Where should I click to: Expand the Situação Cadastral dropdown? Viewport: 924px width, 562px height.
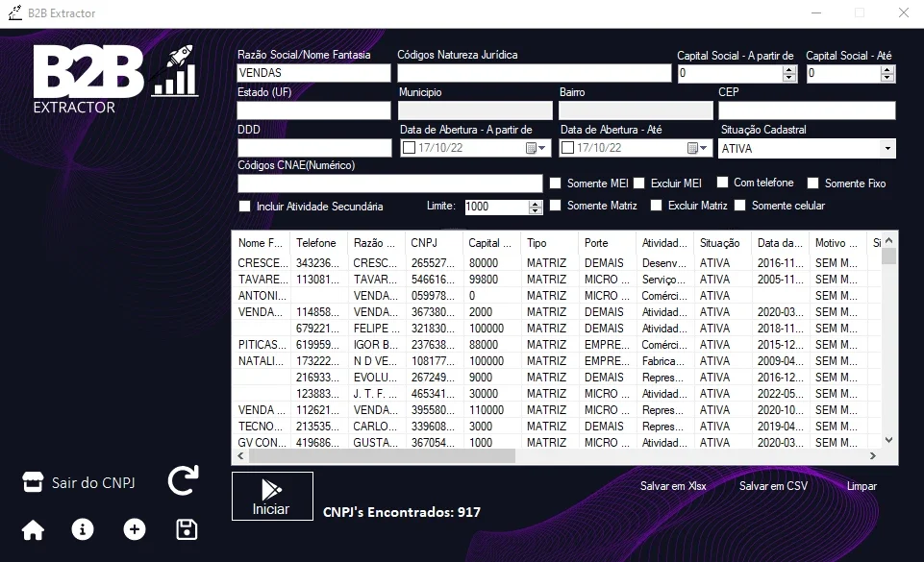click(887, 148)
